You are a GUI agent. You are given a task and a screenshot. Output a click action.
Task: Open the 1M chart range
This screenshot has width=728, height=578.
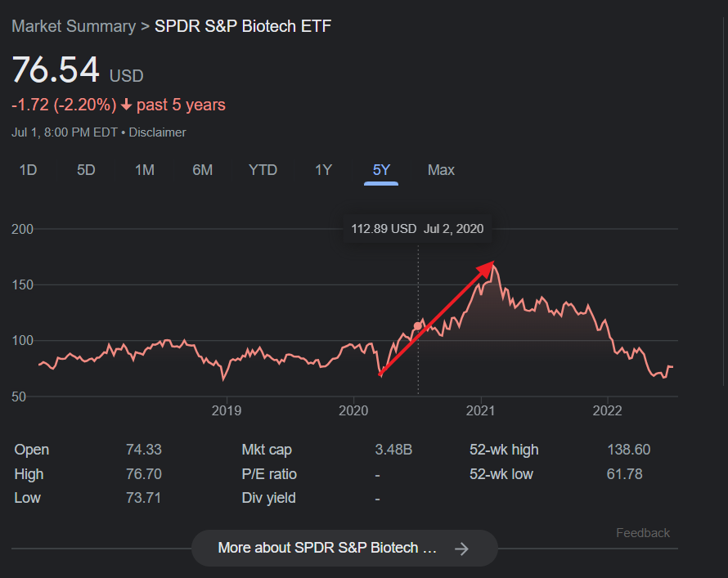click(x=145, y=170)
